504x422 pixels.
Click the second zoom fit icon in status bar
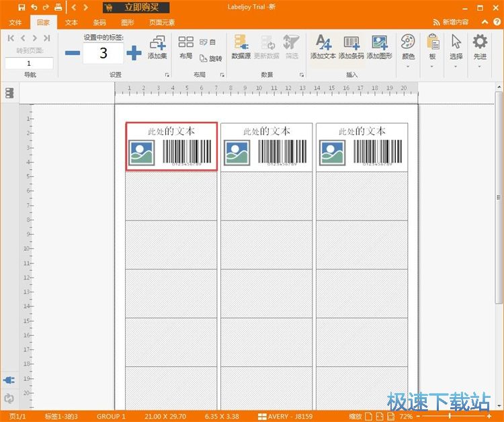[380, 417]
